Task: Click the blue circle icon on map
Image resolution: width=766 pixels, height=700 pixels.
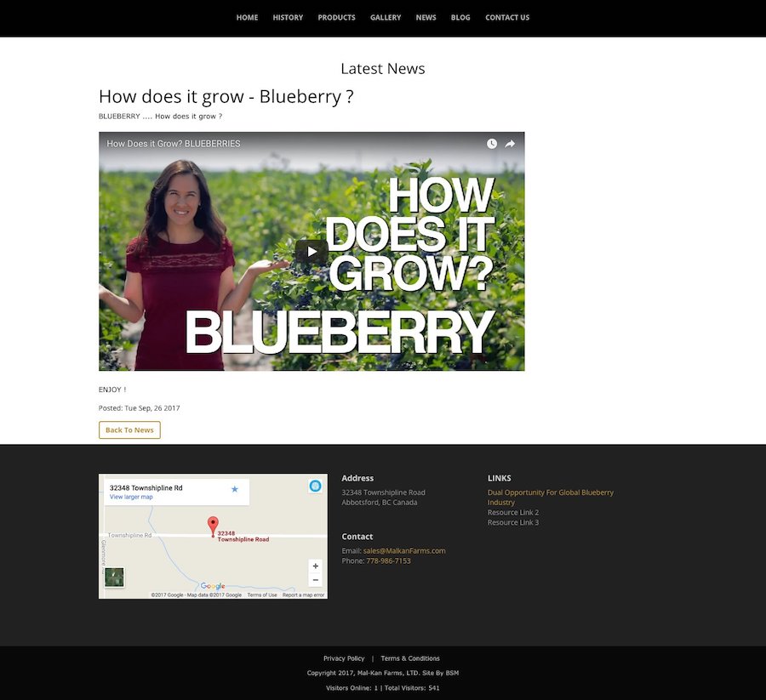Action: 315,486
